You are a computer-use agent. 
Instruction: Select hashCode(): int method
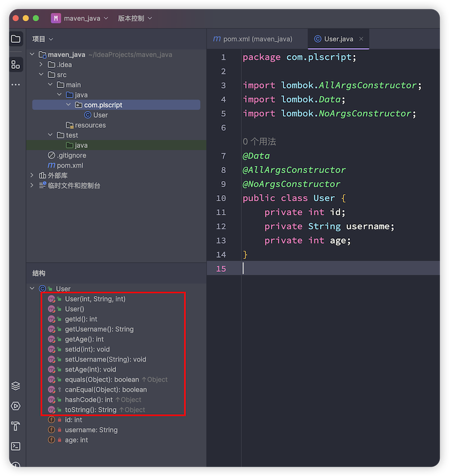click(89, 400)
